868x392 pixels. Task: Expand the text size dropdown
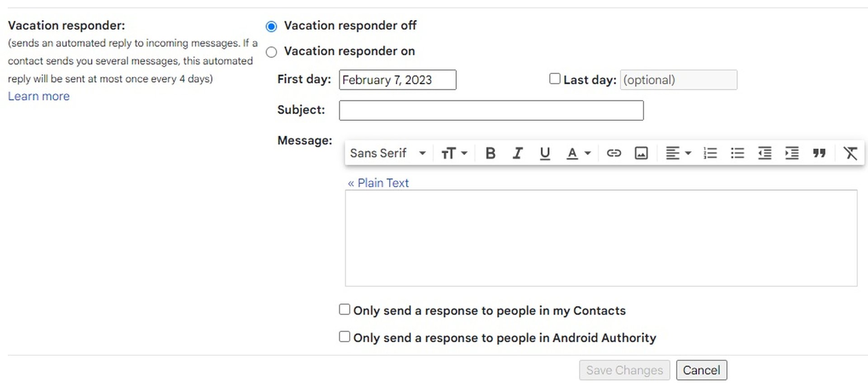coord(454,154)
